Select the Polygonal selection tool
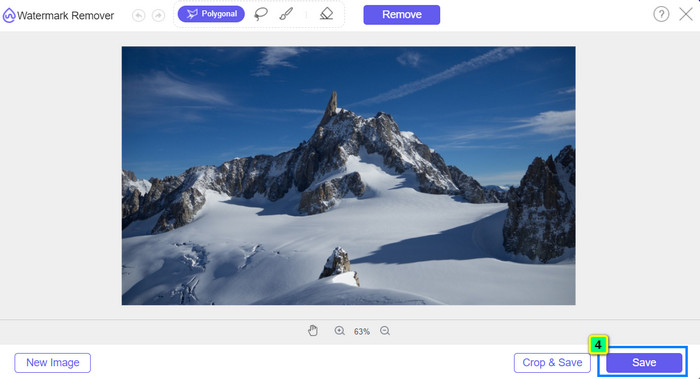Viewport: 700px width, 379px height. click(211, 14)
